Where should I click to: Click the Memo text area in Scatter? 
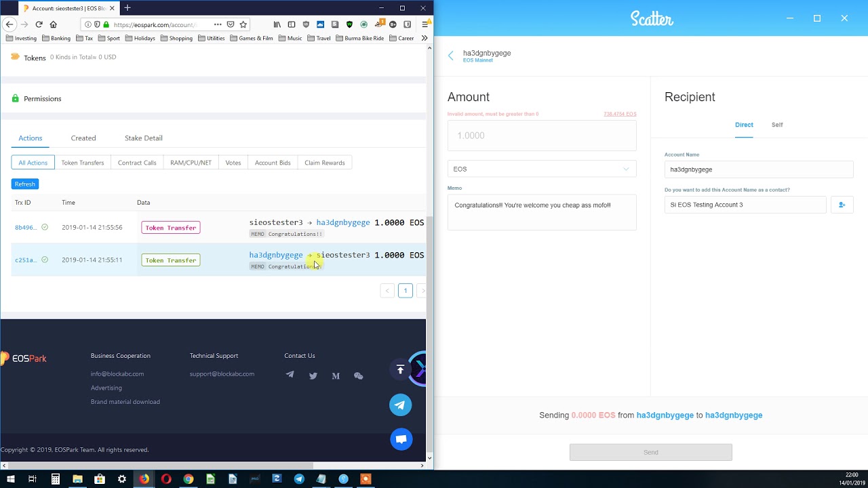[542, 212]
